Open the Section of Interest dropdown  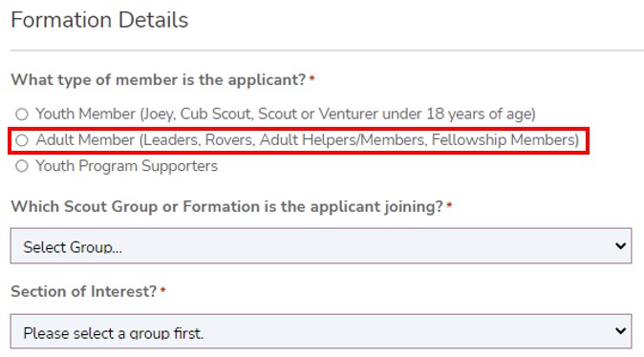pos(321,331)
